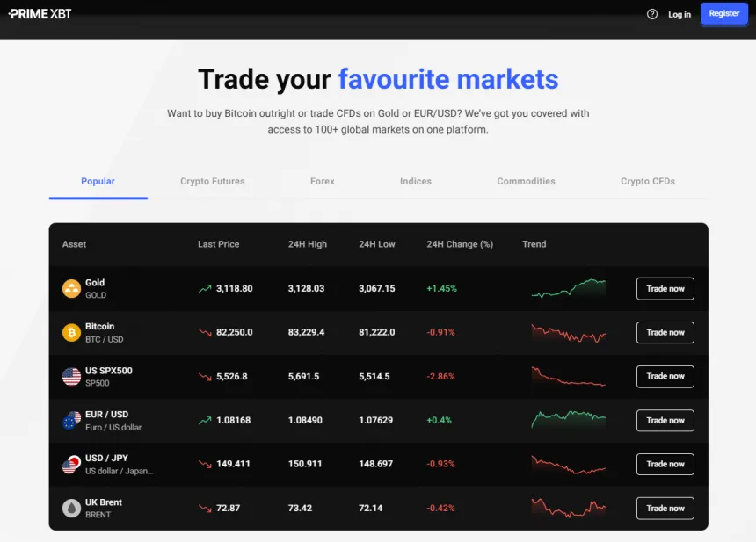
Task: Click the UK Brent oil drop icon
Action: pos(71,509)
